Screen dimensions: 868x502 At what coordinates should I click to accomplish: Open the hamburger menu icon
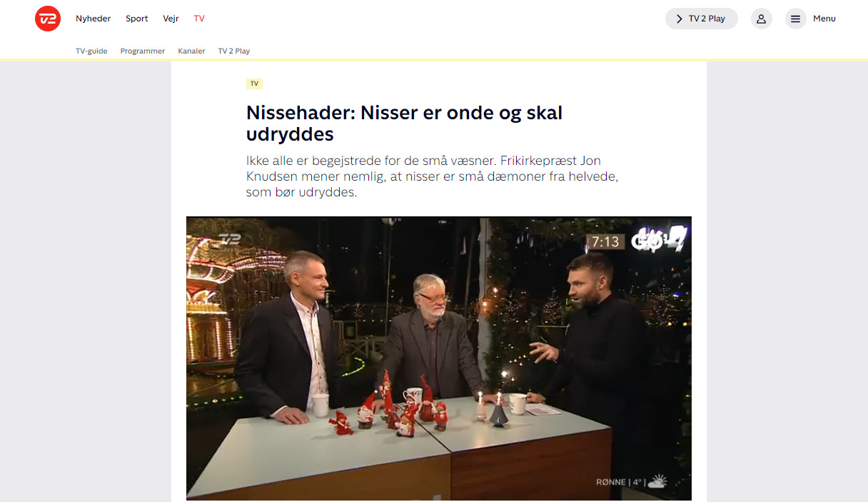click(x=796, y=19)
